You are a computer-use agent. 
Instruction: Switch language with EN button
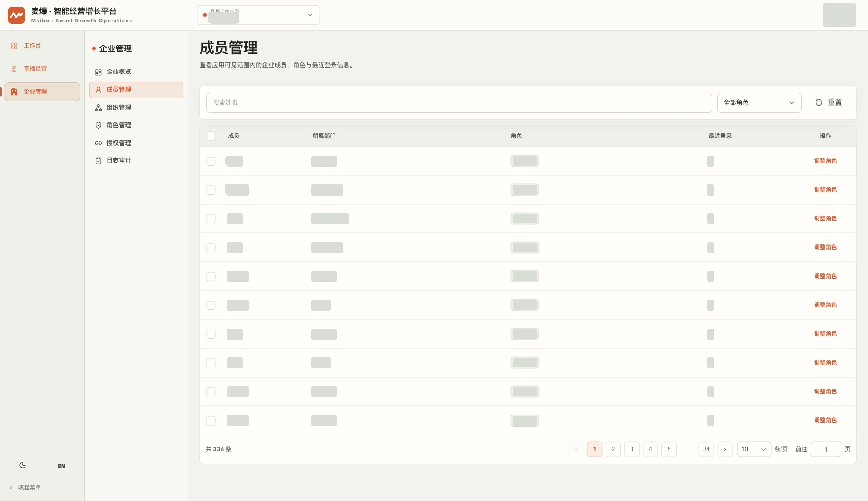(x=62, y=466)
